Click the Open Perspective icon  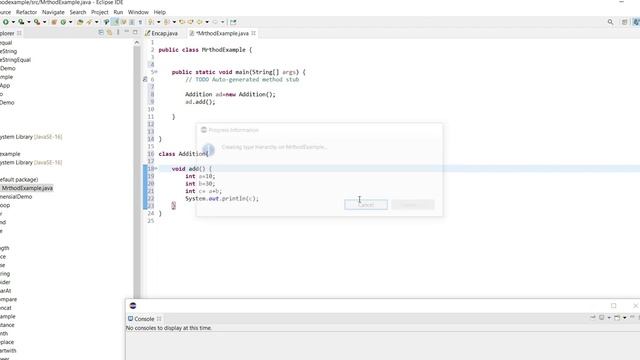624,22
